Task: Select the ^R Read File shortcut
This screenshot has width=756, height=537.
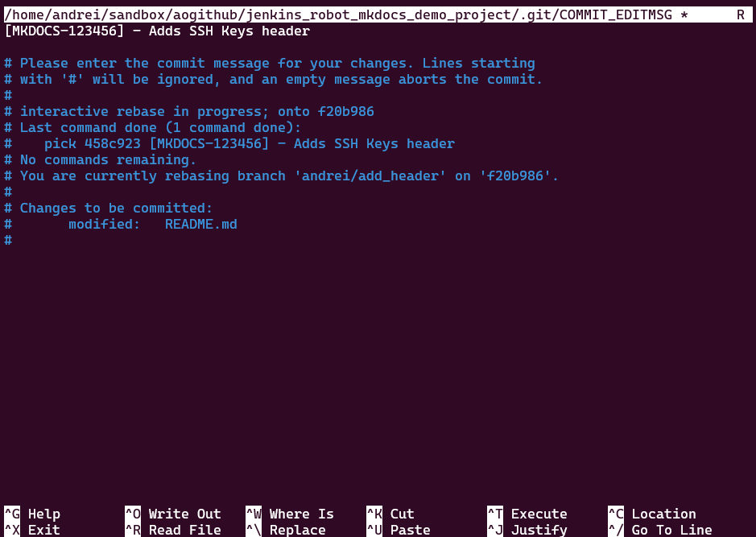Action: pyautogui.click(x=173, y=530)
